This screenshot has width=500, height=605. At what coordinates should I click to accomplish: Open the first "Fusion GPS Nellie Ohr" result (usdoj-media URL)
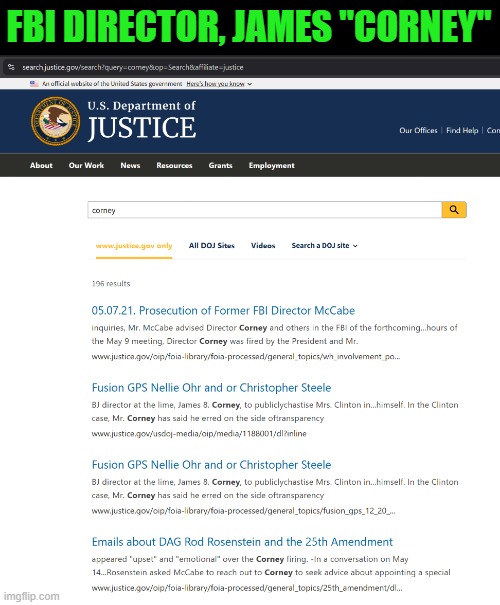click(211, 388)
